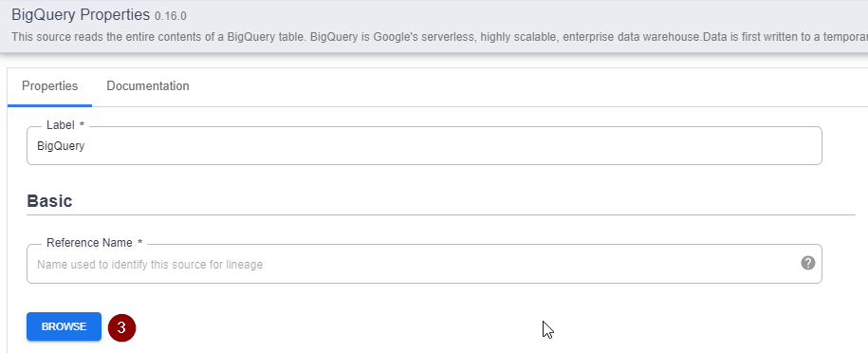The height and width of the screenshot is (353, 868).
Task: Click the word 'BigQuery' in the header title
Action: click(x=45, y=15)
